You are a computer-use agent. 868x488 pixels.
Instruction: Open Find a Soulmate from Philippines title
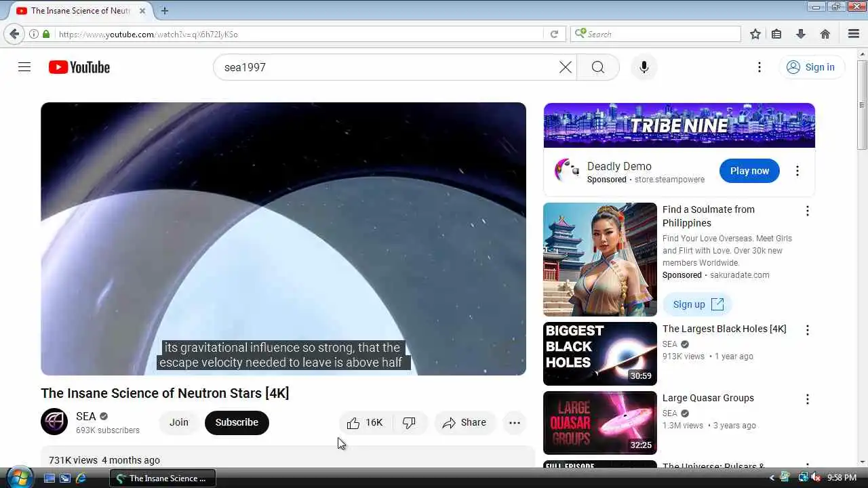click(x=709, y=216)
